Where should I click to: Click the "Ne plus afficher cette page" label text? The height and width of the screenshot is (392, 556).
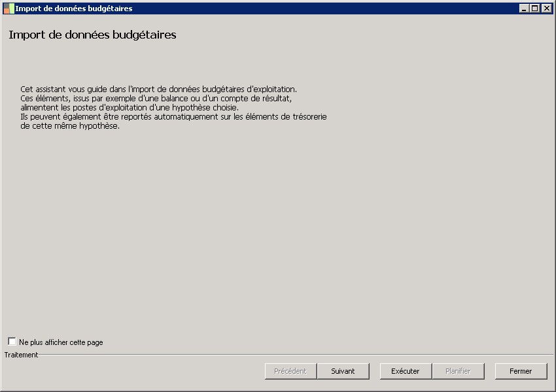click(61, 342)
